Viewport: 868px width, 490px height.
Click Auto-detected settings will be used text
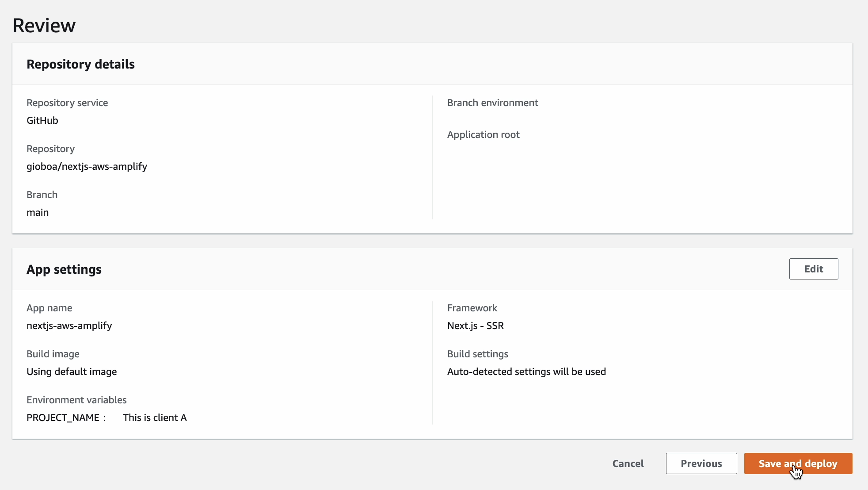click(x=526, y=371)
